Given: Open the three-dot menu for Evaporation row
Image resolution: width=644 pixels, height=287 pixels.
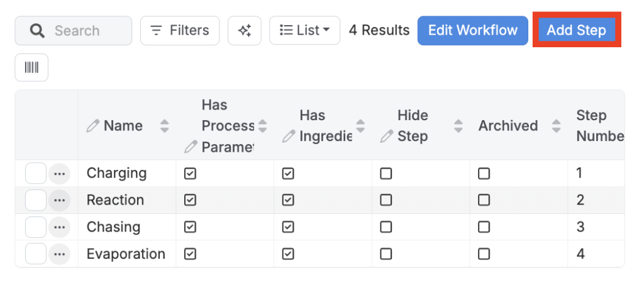Looking at the screenshot, I should tap(60, 254).
